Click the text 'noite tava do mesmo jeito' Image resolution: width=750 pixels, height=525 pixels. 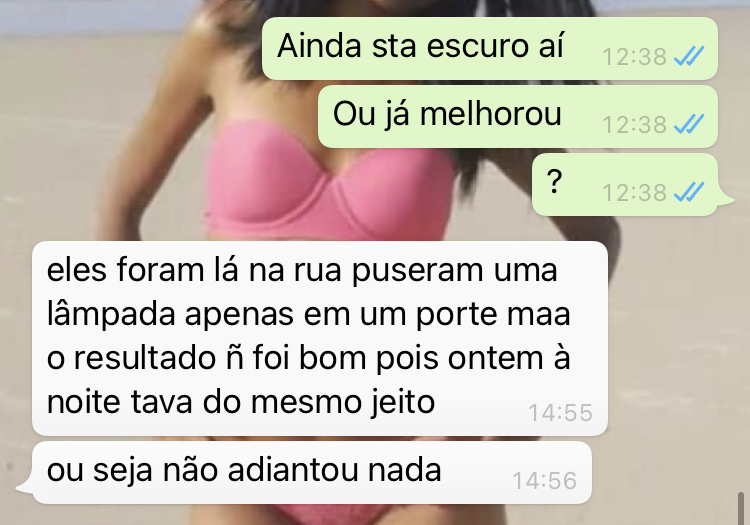pos(241,402)
